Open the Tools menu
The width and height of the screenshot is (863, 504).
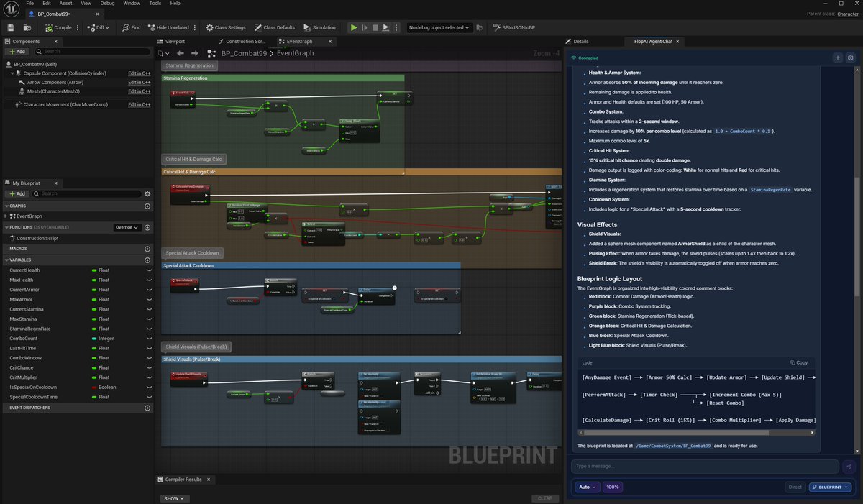[x=155, y=3]
